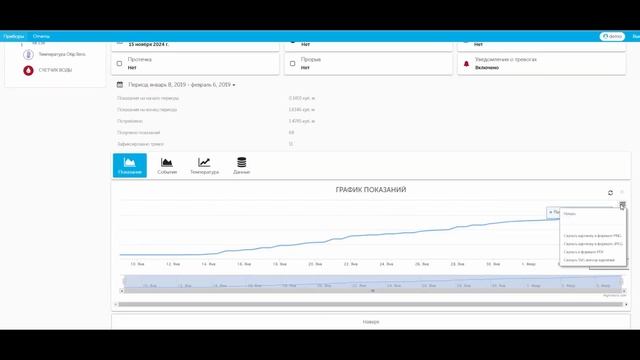Open the demo user account button
640x360 pixels.
point(612,36)
